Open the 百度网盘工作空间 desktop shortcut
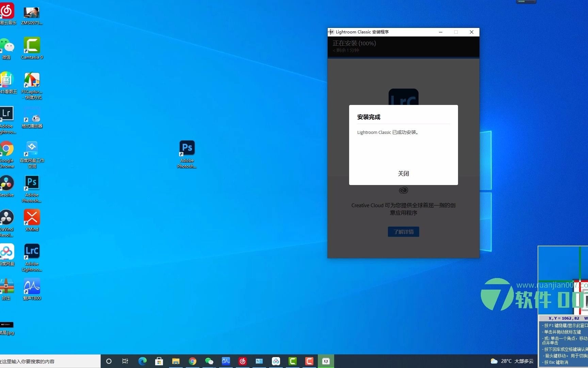This screenshot has height=368, width=588. (x=32, y=155)
